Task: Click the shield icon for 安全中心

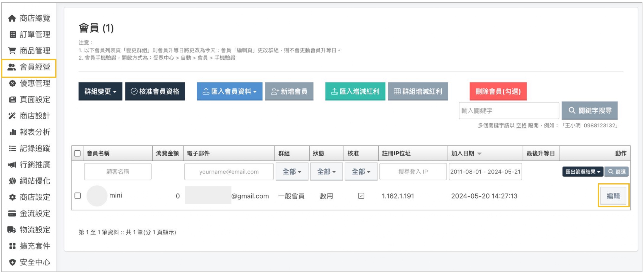Action: (x=12, y=262)
